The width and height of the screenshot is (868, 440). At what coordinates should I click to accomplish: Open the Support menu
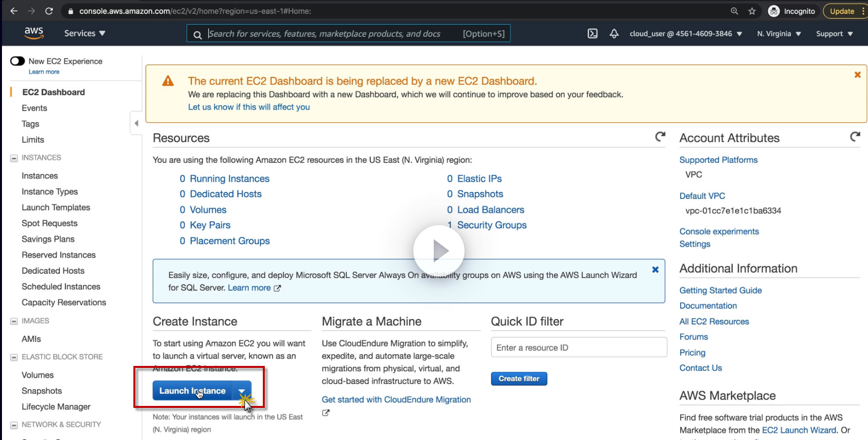click(x=834, y=34)
